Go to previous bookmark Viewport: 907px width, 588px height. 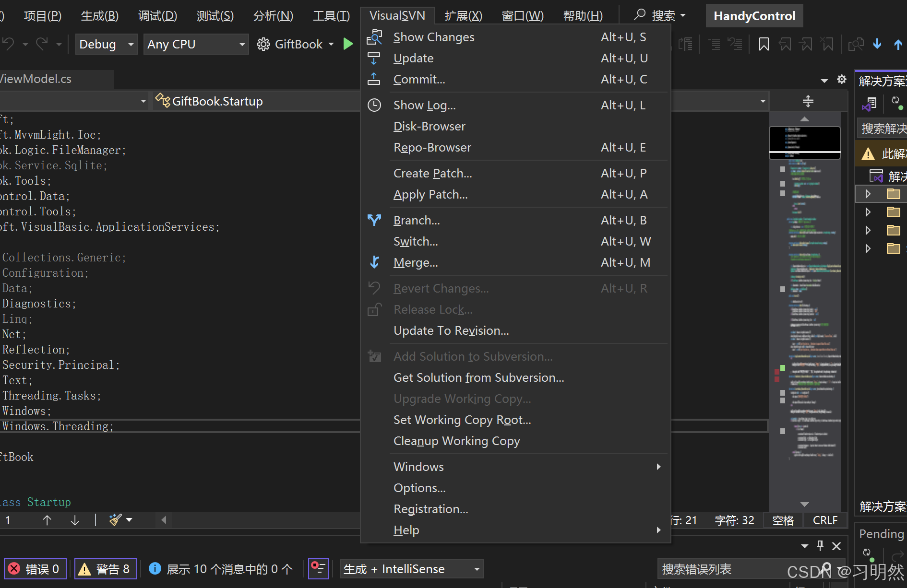click(x=785, y=44)
